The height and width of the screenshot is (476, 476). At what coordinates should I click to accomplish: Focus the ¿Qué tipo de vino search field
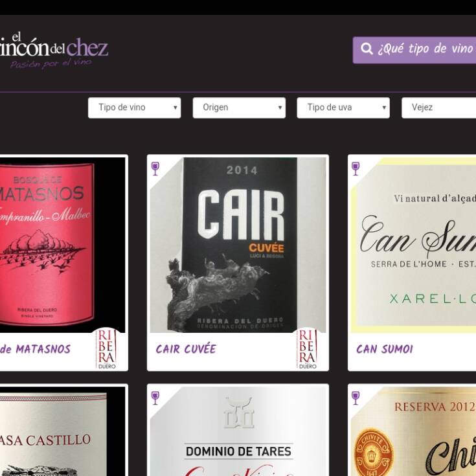tap(414, 50)
